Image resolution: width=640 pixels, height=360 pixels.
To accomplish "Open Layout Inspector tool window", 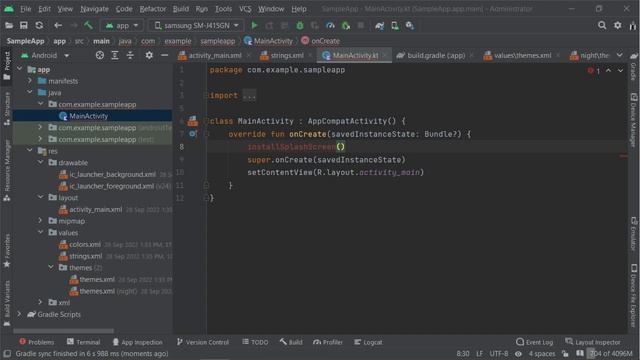I will click(x=593, y=342).
